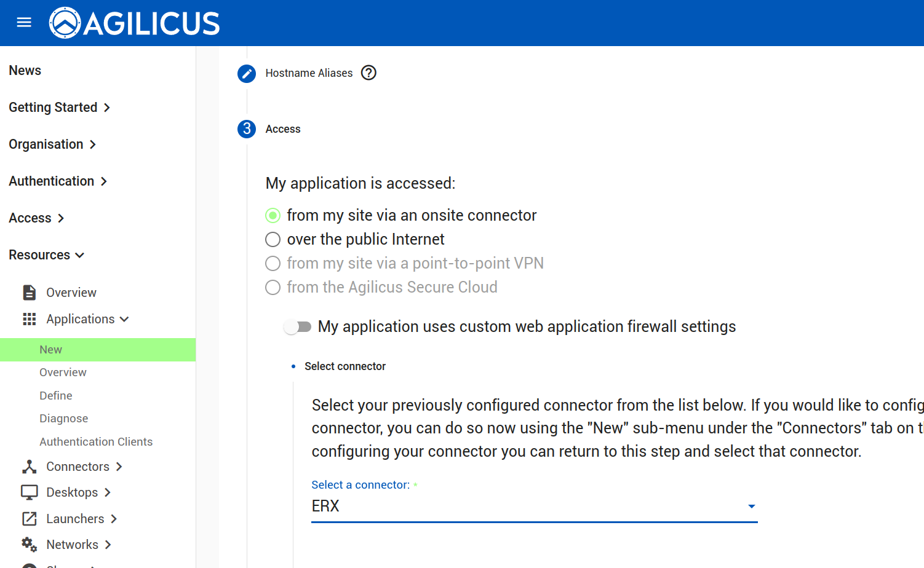Go to Define under Applications
This screenshot has height=568, width=924.
(56, 396)
